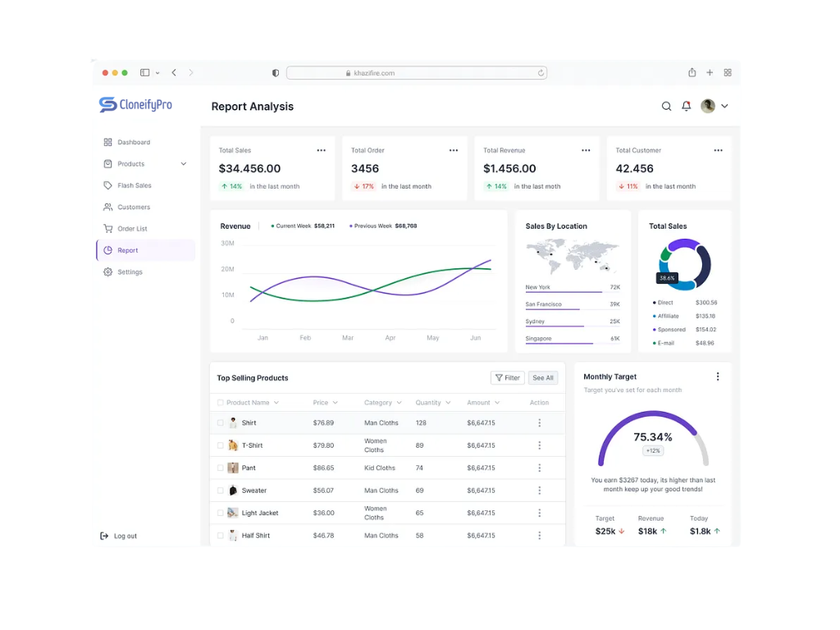Select the T-Shirt row checkbox
Screen dimensions: 840x630
pos(220,444)
